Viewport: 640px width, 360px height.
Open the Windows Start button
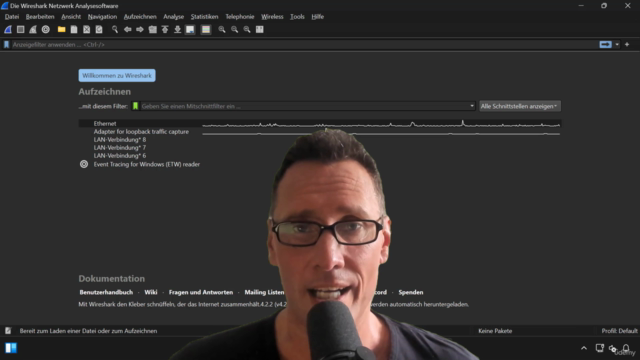point(11,348)
